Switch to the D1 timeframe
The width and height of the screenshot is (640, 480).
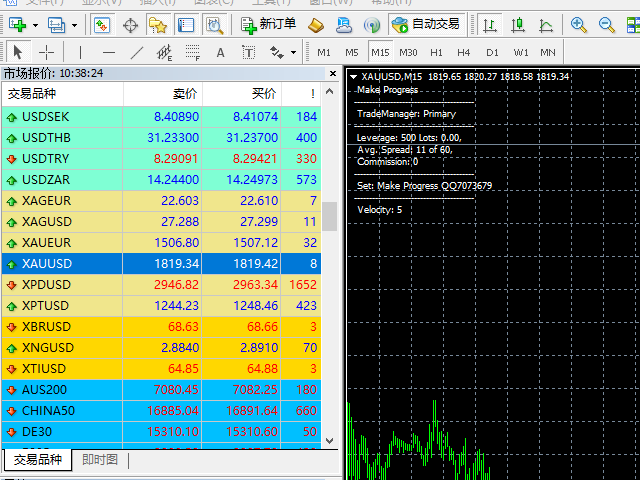[x=492, y=52]
